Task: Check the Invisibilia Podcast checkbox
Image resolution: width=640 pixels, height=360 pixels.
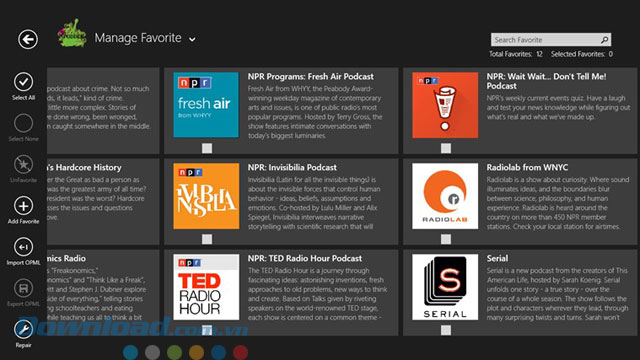Action: coord(207,239)
